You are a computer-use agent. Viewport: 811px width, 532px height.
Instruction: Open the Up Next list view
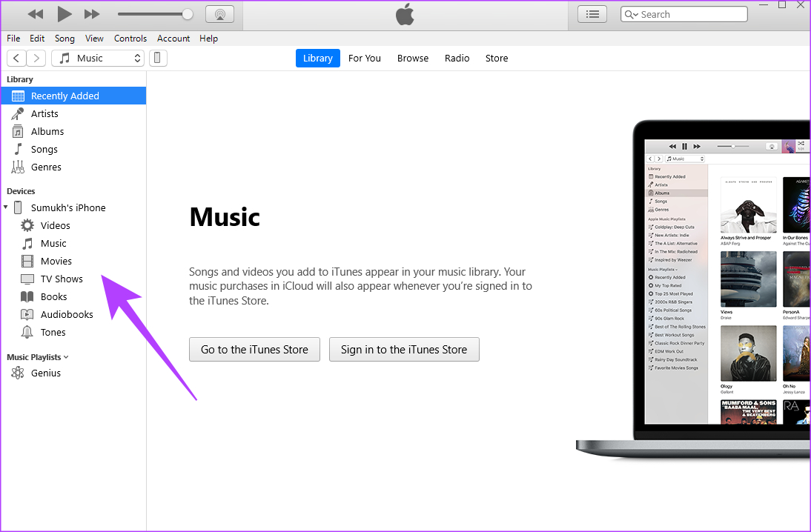pyautogui.click(x=592, y=13)
